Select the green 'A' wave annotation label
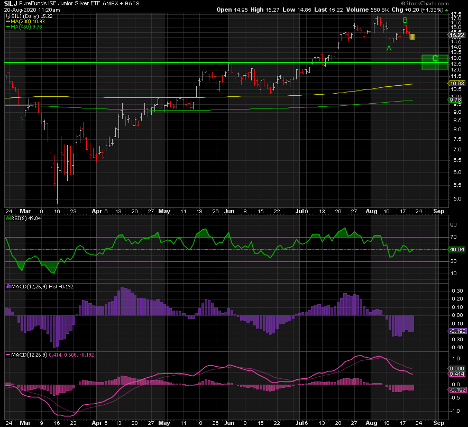 389,48
